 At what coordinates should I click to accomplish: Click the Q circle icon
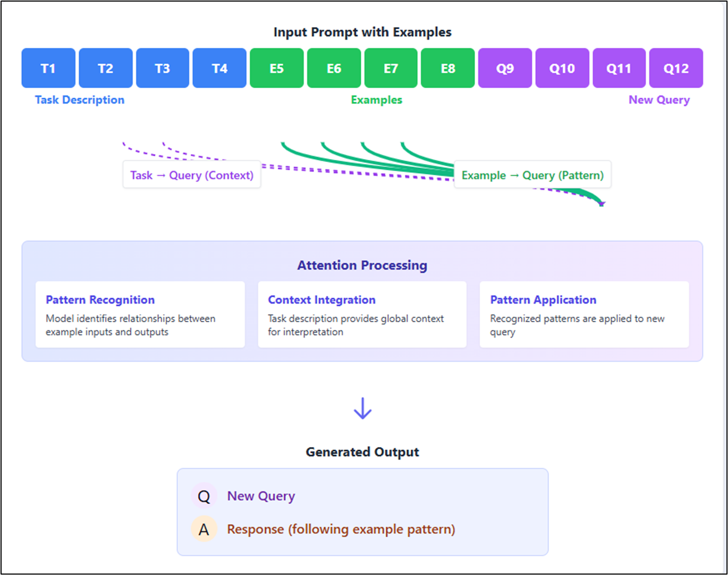[x=204, y=496]
